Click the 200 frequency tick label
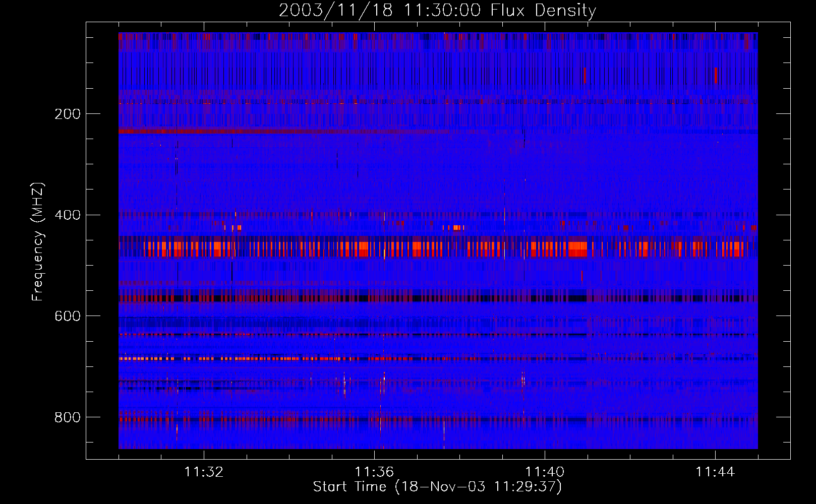 68,114
